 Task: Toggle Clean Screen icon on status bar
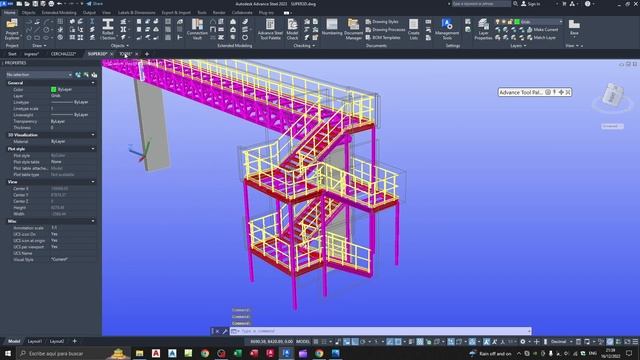pyautogui.click(x=627, y=342)
